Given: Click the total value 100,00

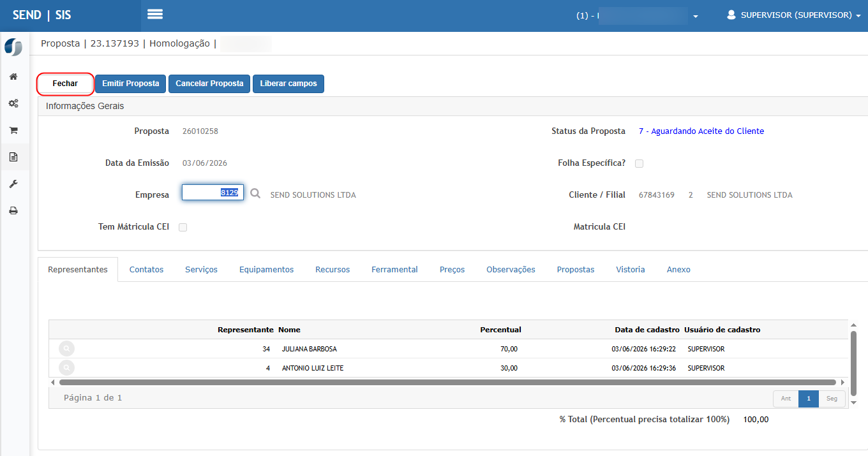Looking at the screenshot, I should pos(756,420).
